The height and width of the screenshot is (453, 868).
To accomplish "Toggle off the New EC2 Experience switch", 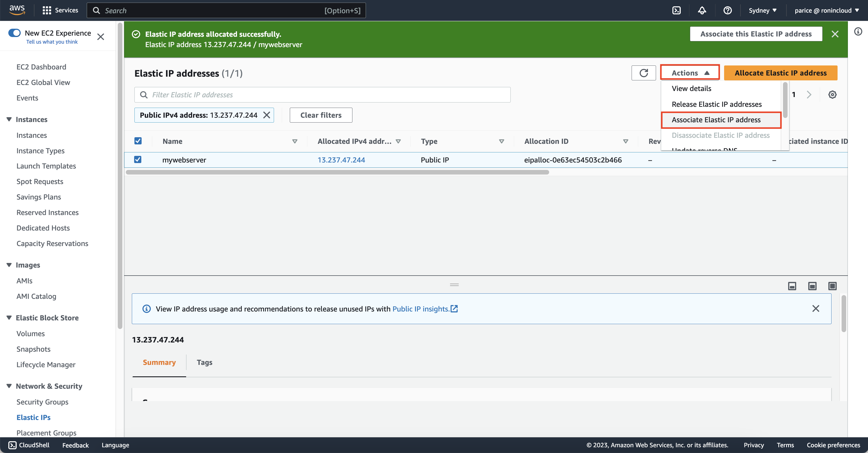I will 14,33.
